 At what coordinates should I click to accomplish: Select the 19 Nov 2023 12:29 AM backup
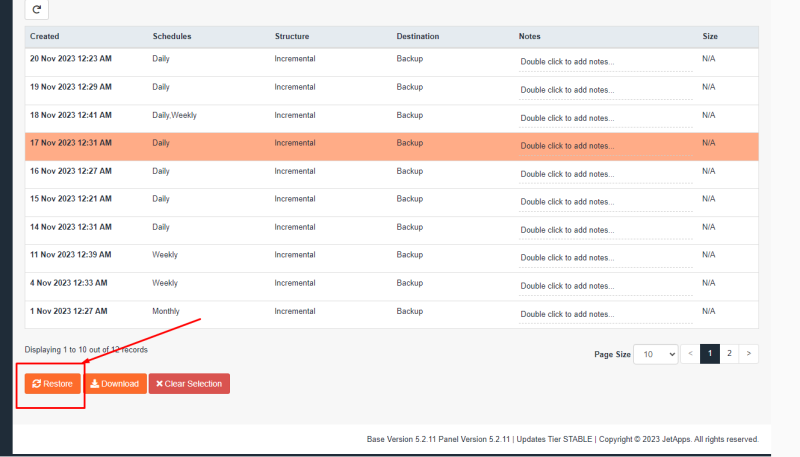392,91
